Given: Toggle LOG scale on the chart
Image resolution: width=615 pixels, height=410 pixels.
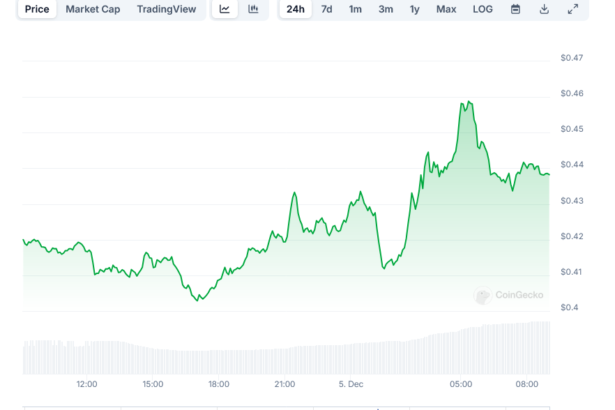Looking at the screenshot, I should pos(483,9).
